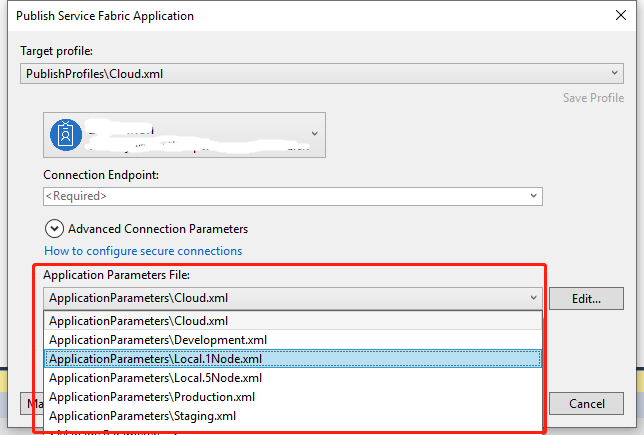Collapse the Application Parameters File combo box
Image resolution: width=644 pixels, height=435 pixels.
[292, 298]
